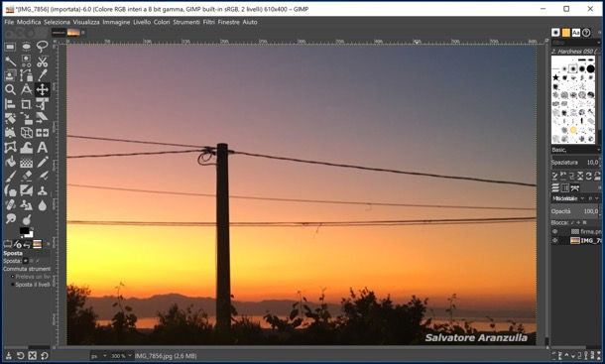Select the Ellipse Select tool
The width and height of the screenshot is (605, 364).
click(x=26, y=47)
